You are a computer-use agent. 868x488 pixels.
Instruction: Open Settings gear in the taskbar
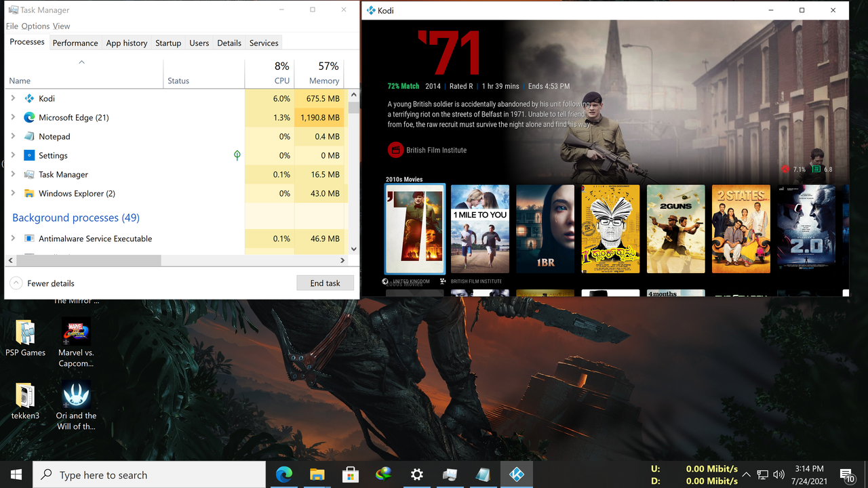[417, 474]
